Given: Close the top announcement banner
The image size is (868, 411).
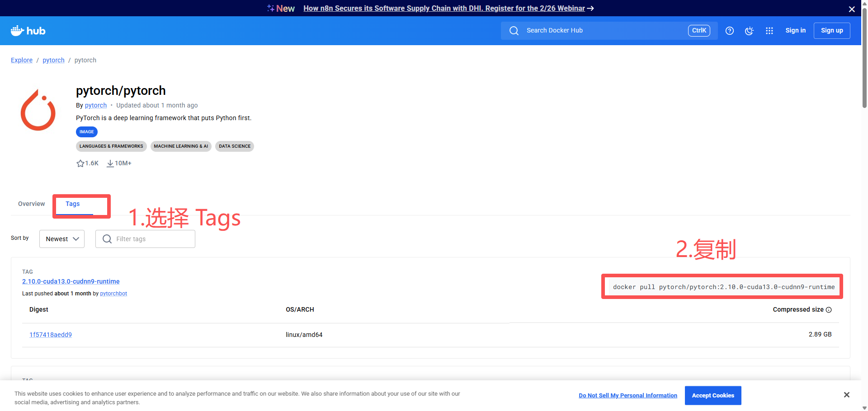Looking at the screenshot, I should (x=852, y=9).
